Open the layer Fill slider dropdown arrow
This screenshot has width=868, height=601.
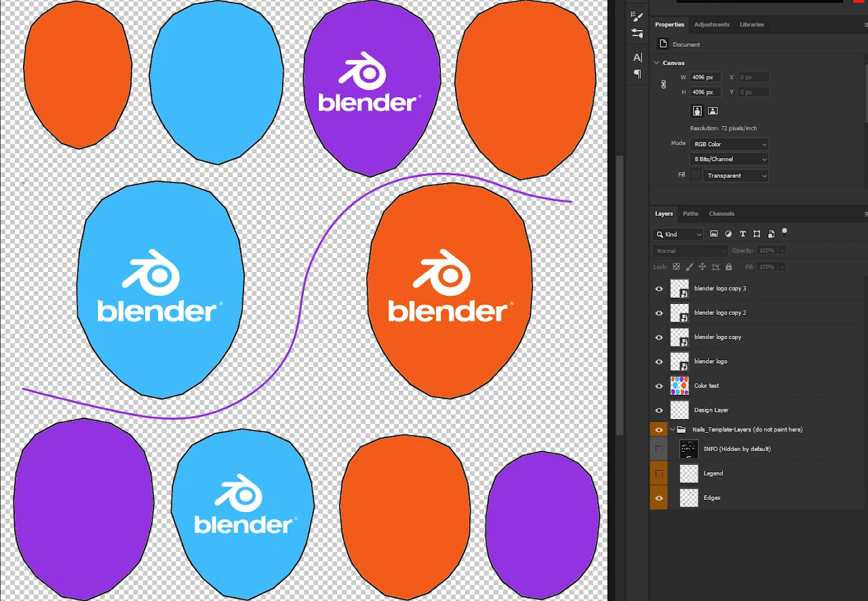(x=782, y=267)
